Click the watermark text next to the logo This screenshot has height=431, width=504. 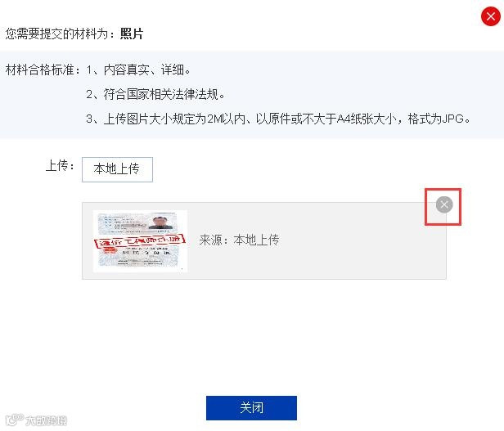(46, 420)
